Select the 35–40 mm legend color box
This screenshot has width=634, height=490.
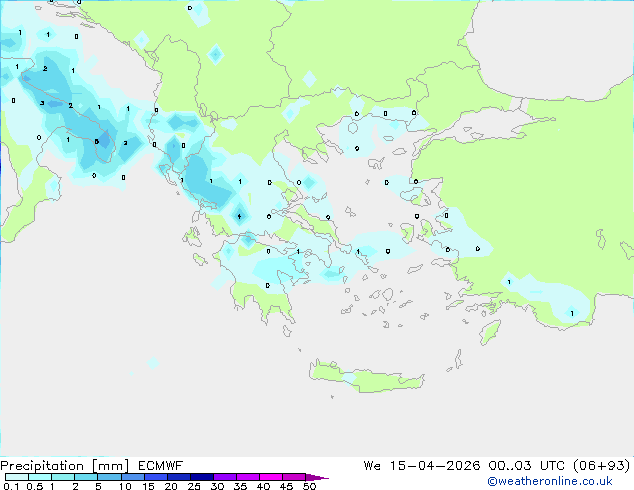point(248,477)
